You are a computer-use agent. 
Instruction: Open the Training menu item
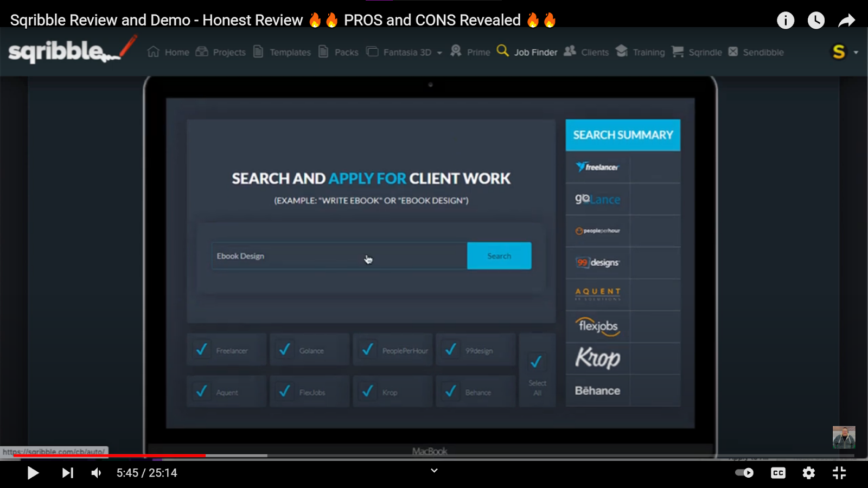coord(649,53)
